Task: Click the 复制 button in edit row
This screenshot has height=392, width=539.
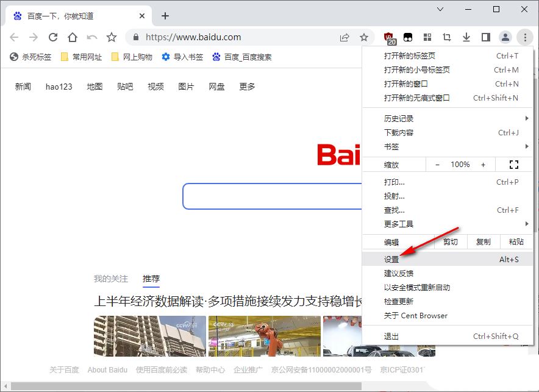Action: coord(483,241)
